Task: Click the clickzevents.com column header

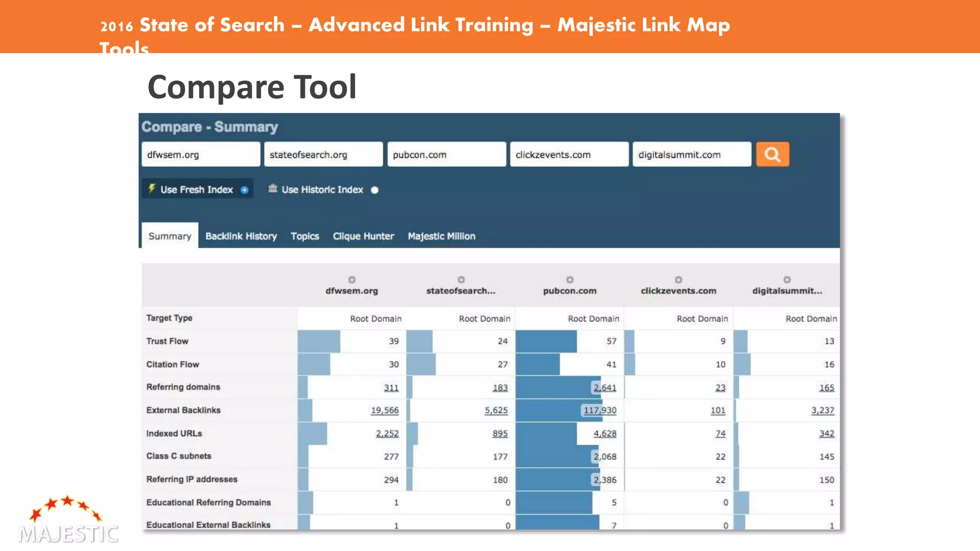Action: pyautogui.click(x=679, y=291)
